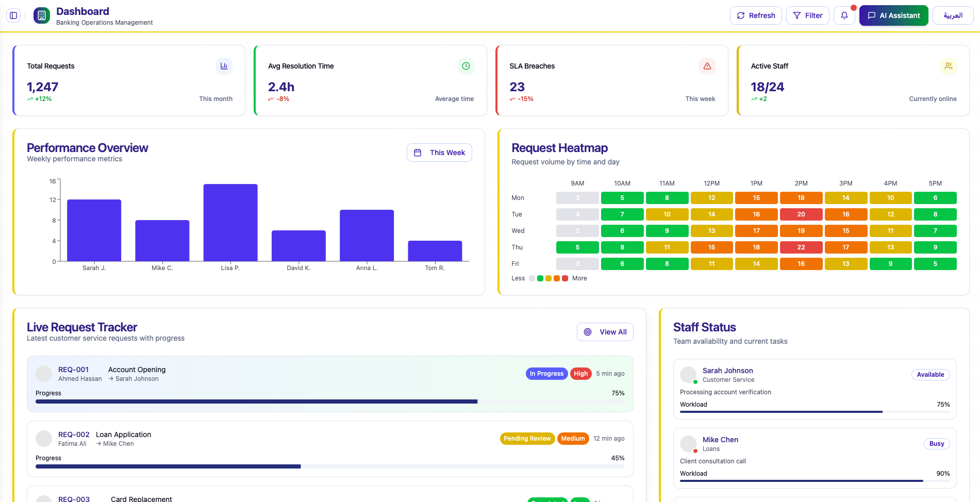Open the Filter options
This screenshot has width=980, height=502.
807,15
